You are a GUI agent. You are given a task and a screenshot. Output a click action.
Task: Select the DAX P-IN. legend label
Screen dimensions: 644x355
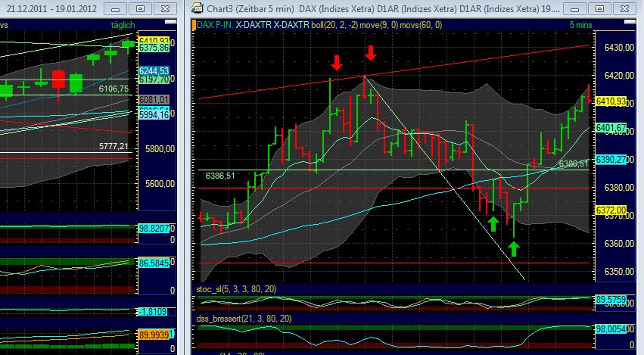215,25
